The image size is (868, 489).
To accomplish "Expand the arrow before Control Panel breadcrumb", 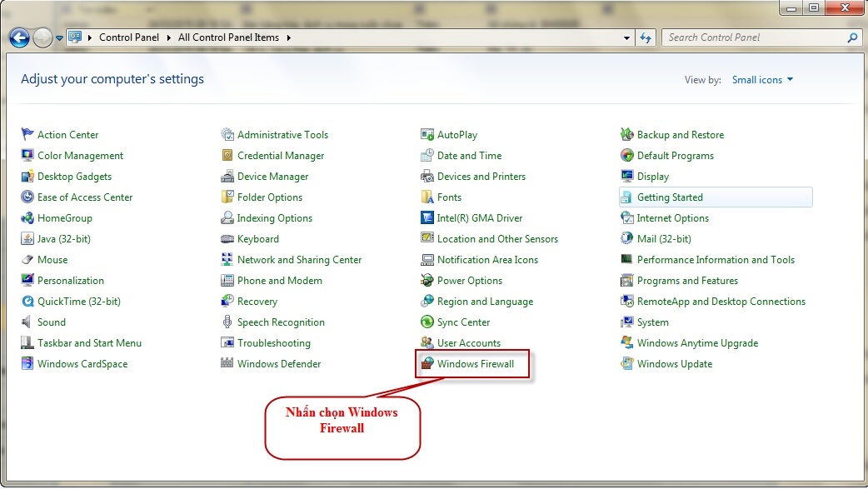I will 90,37.
